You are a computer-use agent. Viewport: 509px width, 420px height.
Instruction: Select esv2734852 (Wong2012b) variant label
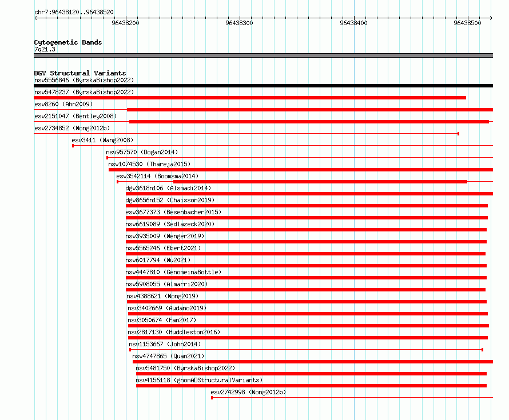[x=72, y=128]
